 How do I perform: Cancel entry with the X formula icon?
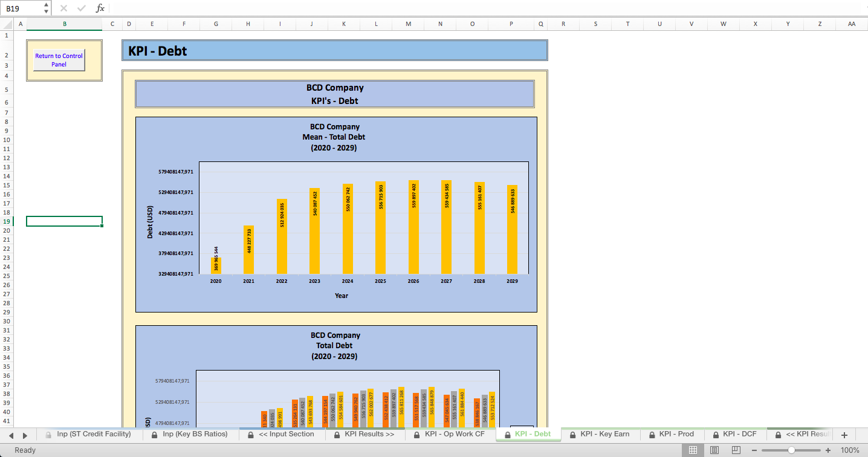64,8
